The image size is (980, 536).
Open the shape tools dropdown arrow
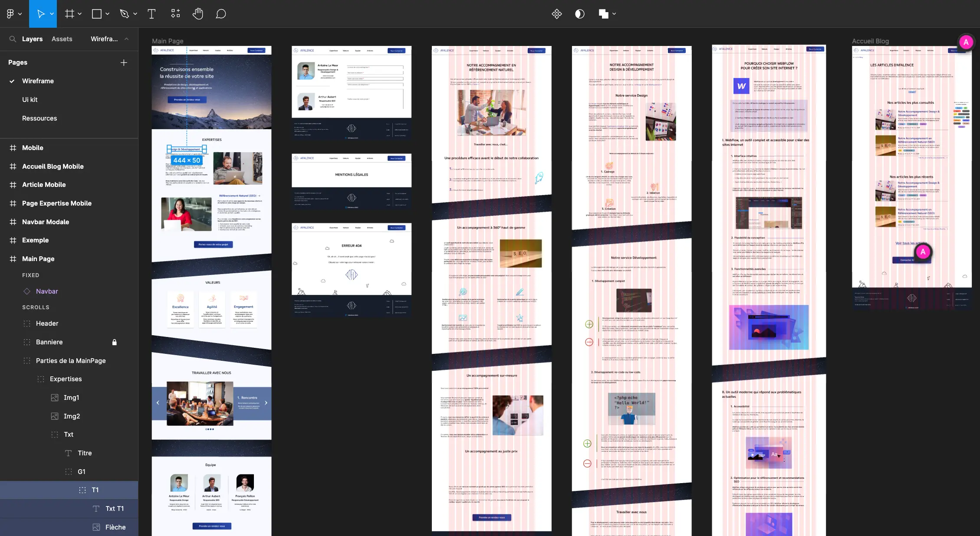pyautogui.click(x=107, y=14)
